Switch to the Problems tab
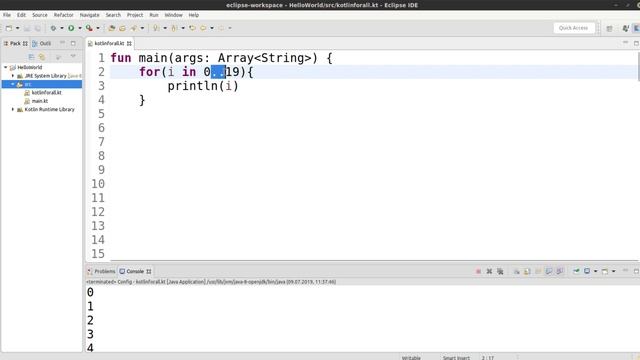Screen dimensions: 640x360 click(x=101, y=271)
